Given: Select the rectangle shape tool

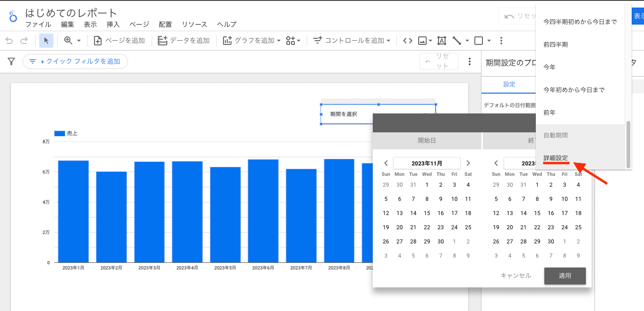Looking at the screenshot, I should point(479,41).
